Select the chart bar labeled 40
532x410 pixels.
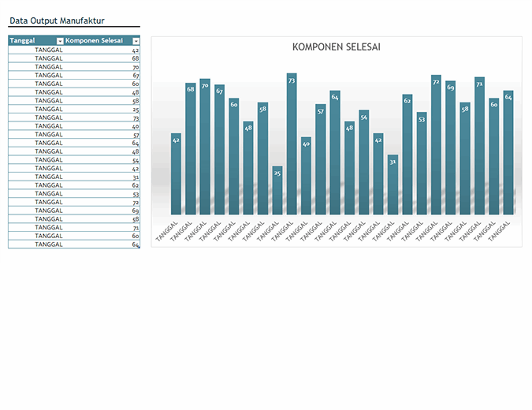pyautogui.click(x=306, y=177)
